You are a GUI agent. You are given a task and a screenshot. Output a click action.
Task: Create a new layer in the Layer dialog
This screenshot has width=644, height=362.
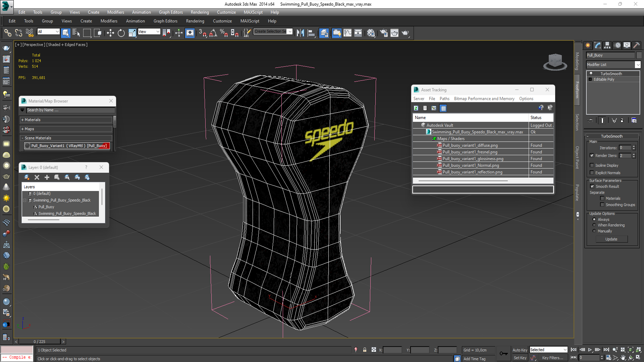(27, 177)
